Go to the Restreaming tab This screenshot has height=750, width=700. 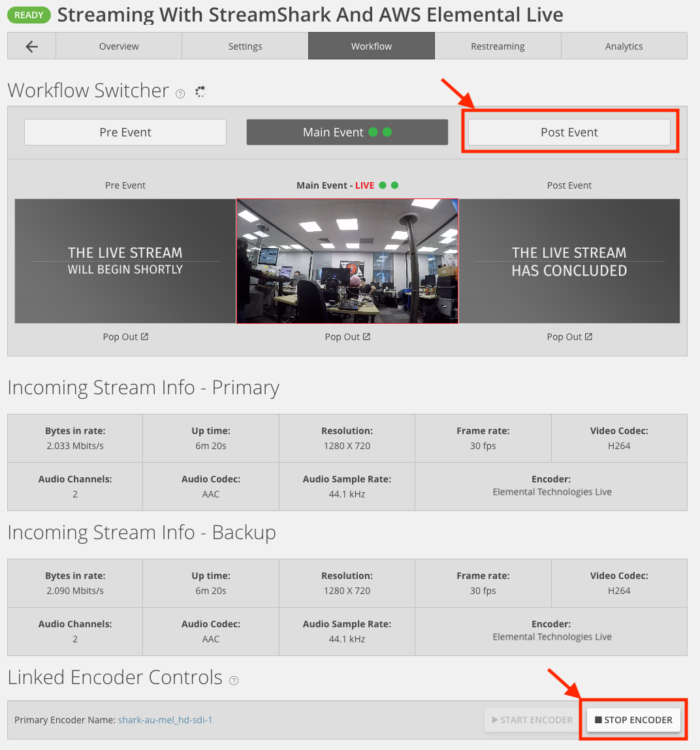498,46
